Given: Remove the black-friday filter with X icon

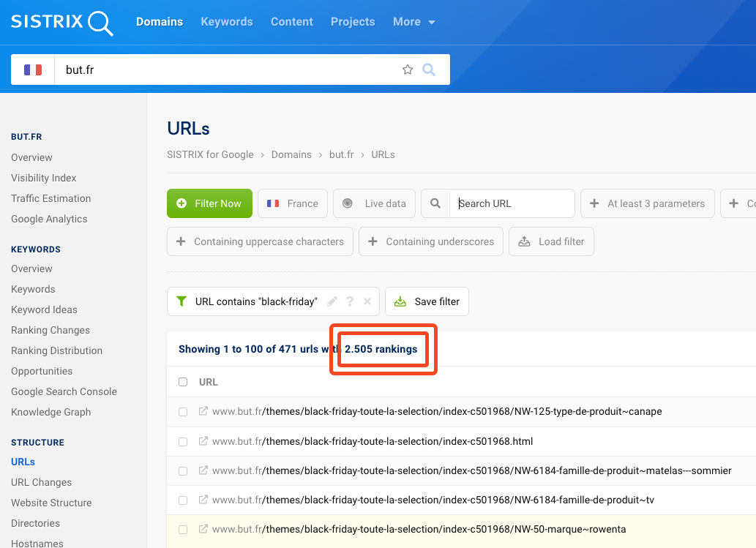Looking at the screenshot, I should [x=367, y=301].
